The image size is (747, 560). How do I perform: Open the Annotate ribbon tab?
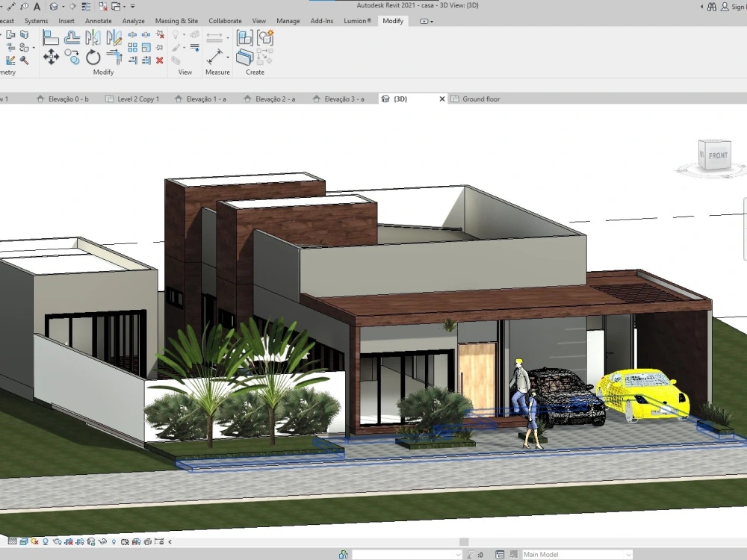tap(98, 20)
